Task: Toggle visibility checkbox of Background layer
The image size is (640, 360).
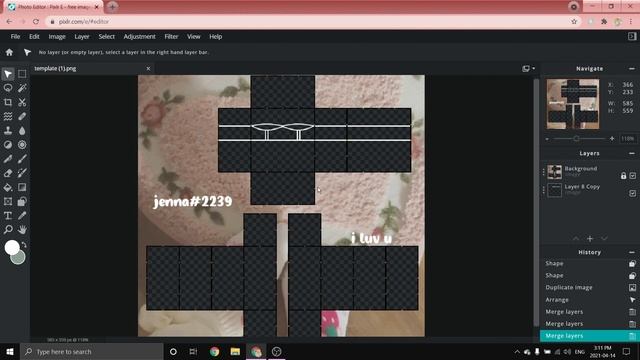Action: pyautogui.click(x=632, y=176)
